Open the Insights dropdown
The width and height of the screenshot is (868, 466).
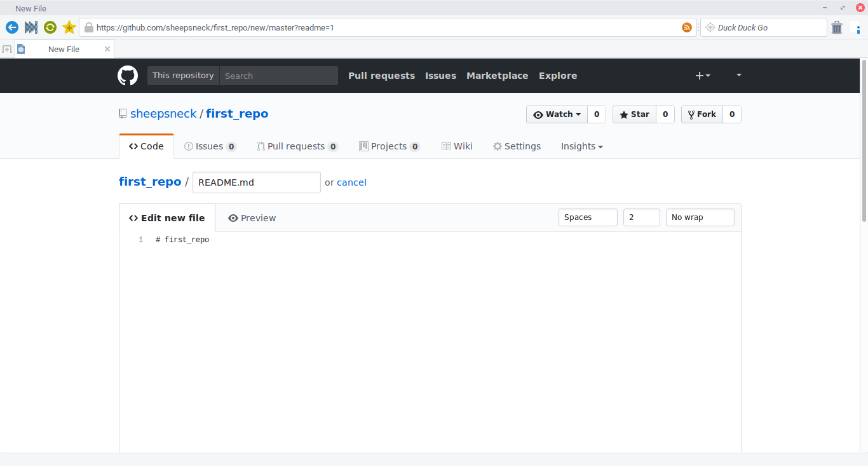(x=581, y=146)
